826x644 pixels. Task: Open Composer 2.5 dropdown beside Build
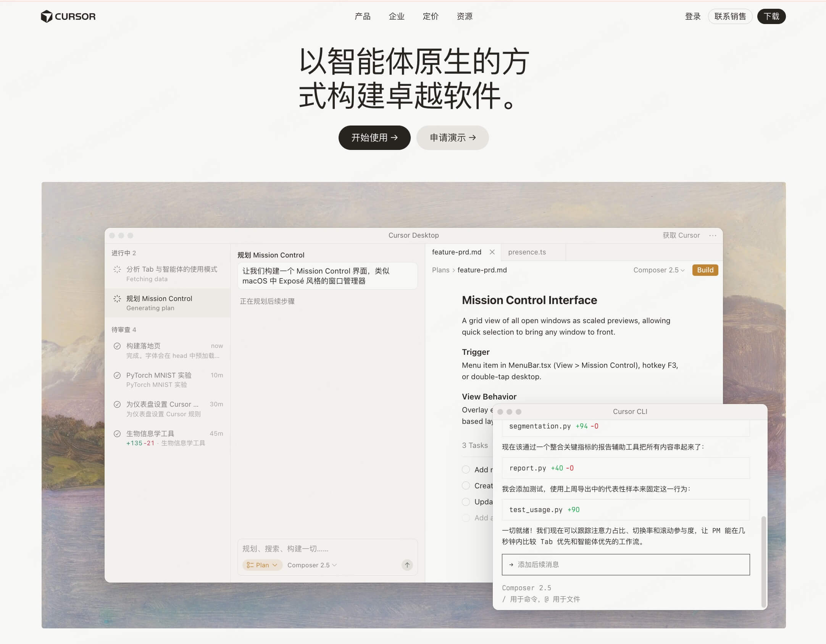(659, 270)
